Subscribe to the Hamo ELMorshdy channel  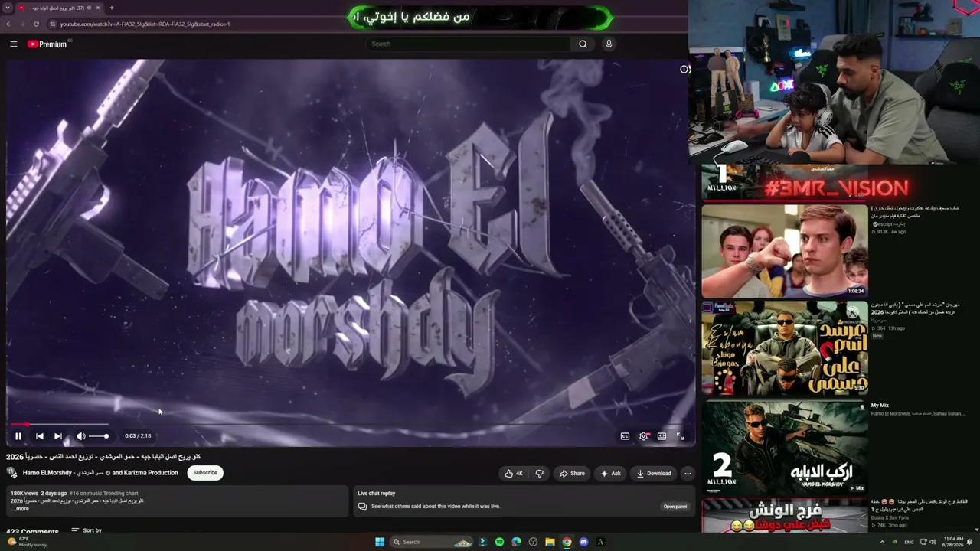[x=205, y=473]
